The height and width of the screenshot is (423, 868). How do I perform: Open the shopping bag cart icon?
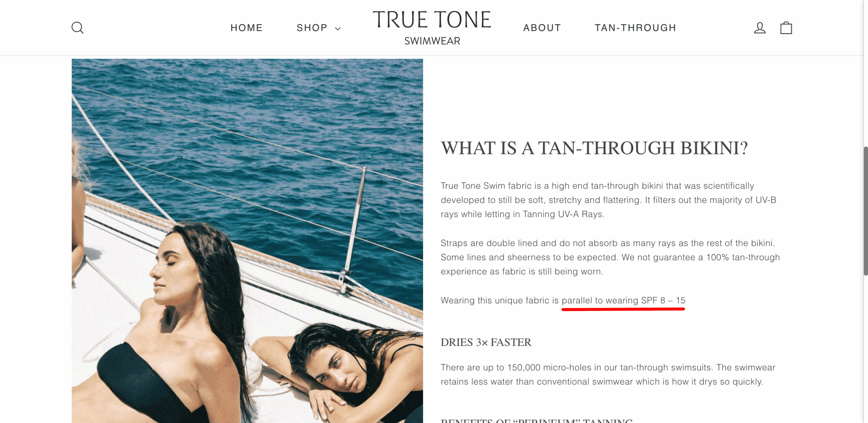click(786, 28)
